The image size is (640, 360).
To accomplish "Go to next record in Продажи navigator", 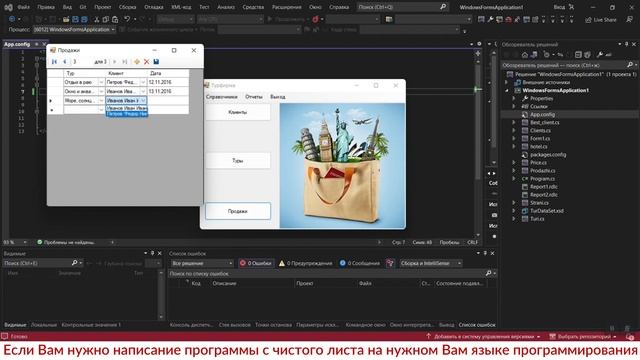I will [x=115, y=62].
